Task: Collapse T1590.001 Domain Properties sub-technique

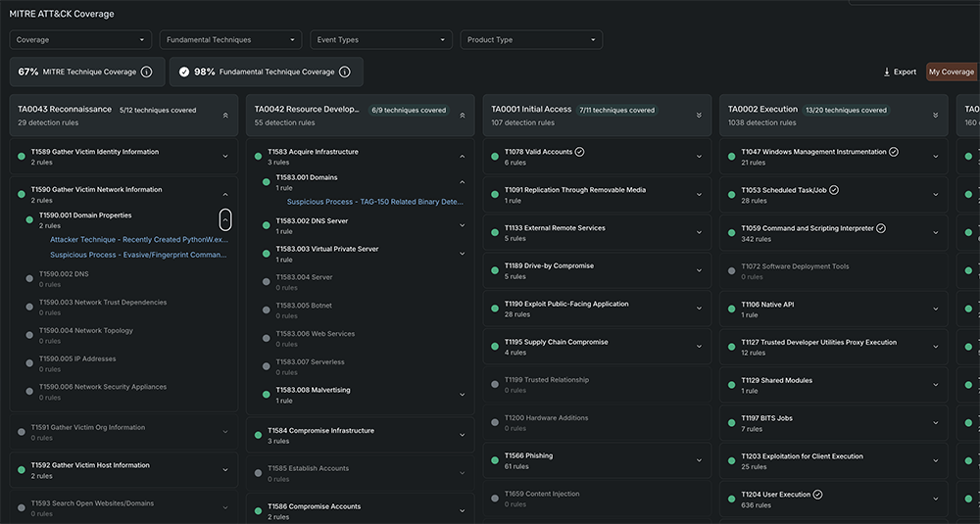Action: (225, 219)
